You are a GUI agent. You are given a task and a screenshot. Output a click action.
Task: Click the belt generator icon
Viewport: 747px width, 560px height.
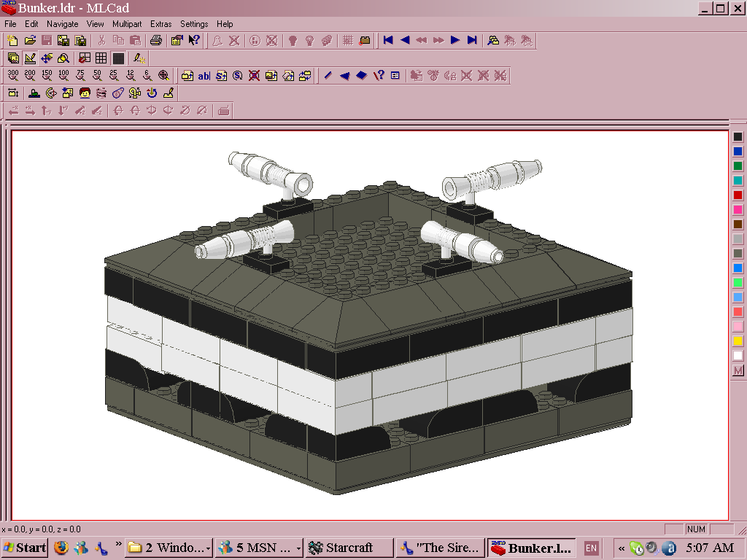point(118,93)
